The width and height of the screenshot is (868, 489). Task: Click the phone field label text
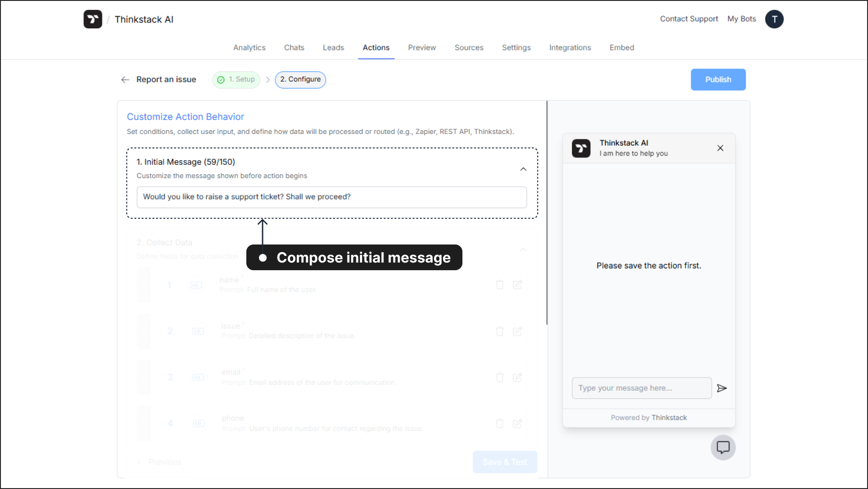click(x=232, y=418)
